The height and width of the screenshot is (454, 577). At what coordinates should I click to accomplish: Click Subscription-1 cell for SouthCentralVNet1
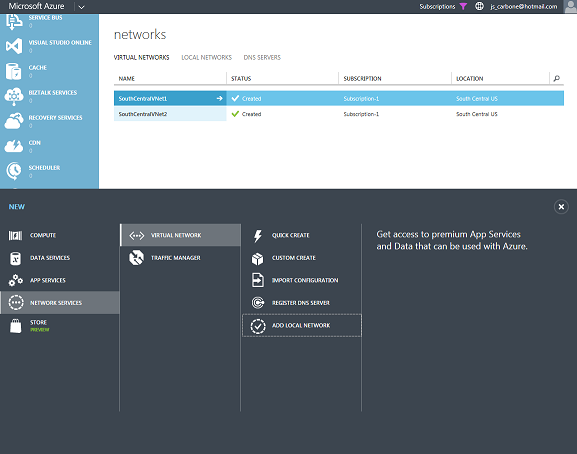coord(361,99)
